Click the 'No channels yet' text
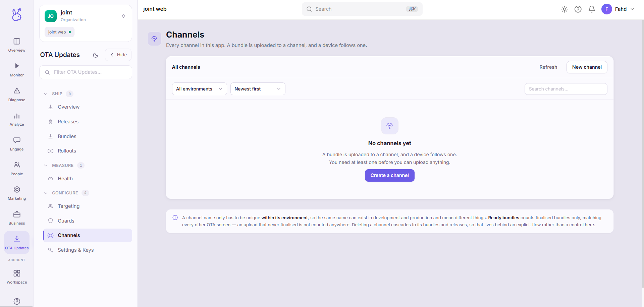 [389, 143]
